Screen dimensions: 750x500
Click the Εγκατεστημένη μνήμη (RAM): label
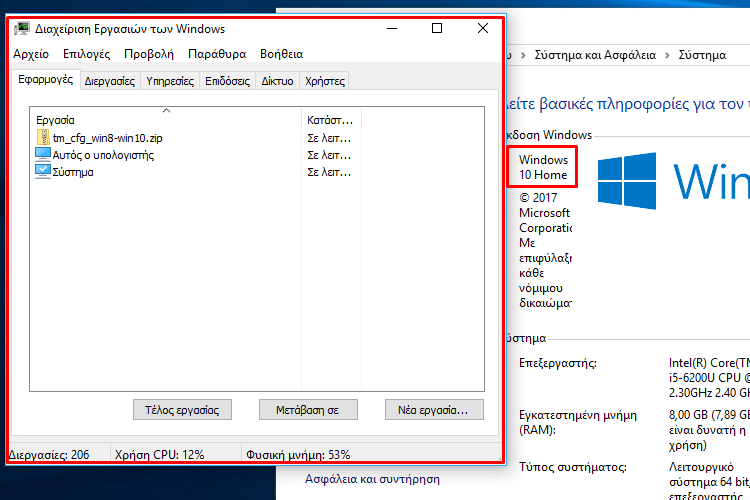coord(578,422)
